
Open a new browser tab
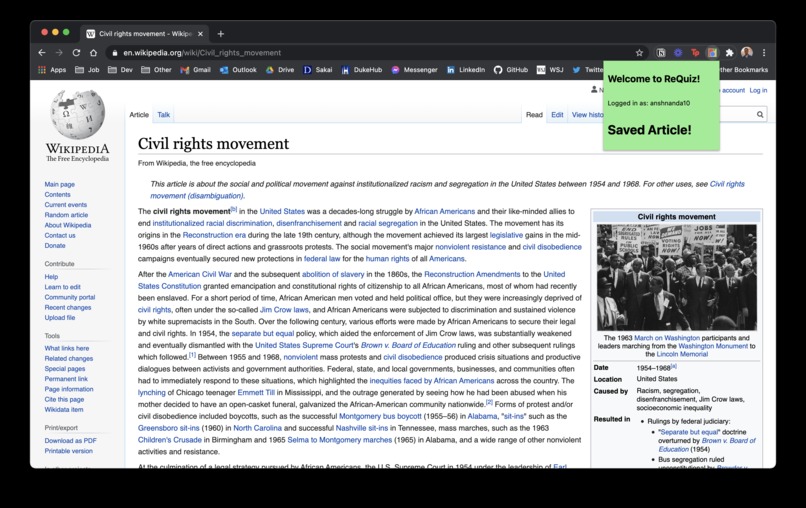click(221, 34)
